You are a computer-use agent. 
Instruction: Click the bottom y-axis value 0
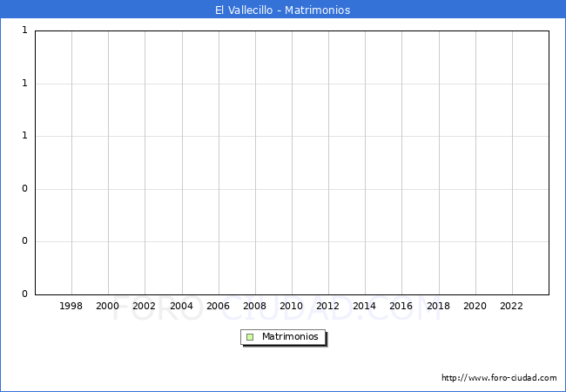(25, 294)
